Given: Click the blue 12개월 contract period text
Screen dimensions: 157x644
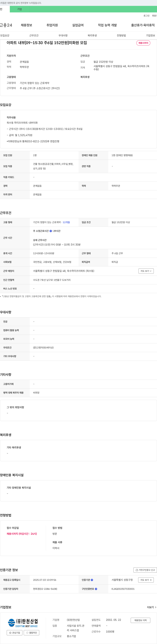Looking at the screenshot, I should click(x=66, y=222).
